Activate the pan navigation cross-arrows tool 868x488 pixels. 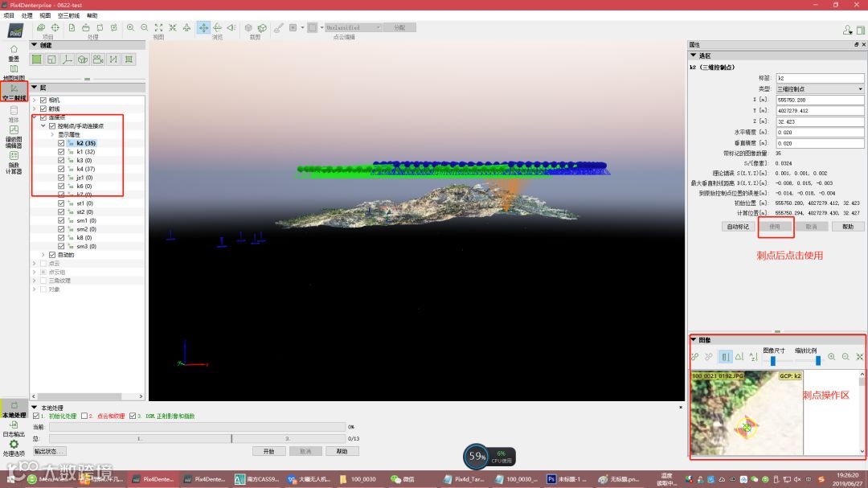(x=203, y=27)
